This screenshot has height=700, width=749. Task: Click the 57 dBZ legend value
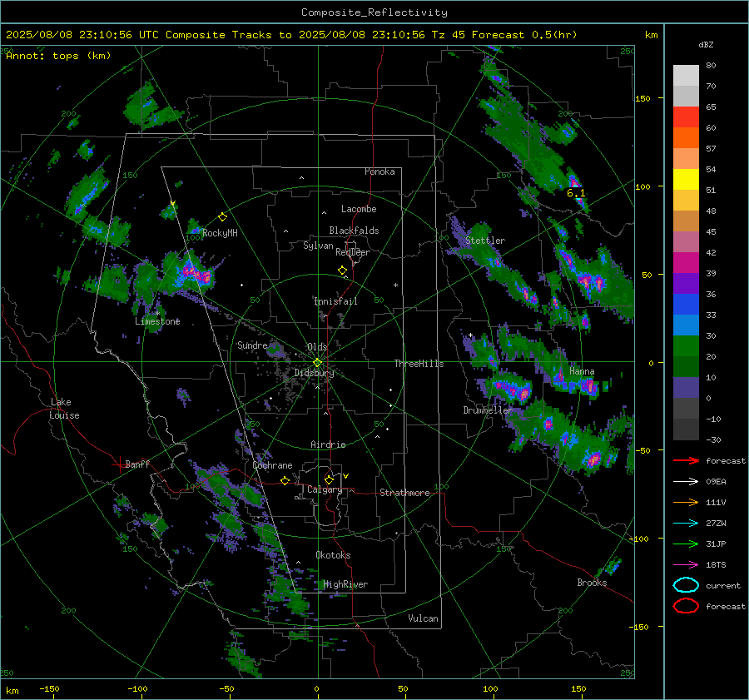click(711, 149)
